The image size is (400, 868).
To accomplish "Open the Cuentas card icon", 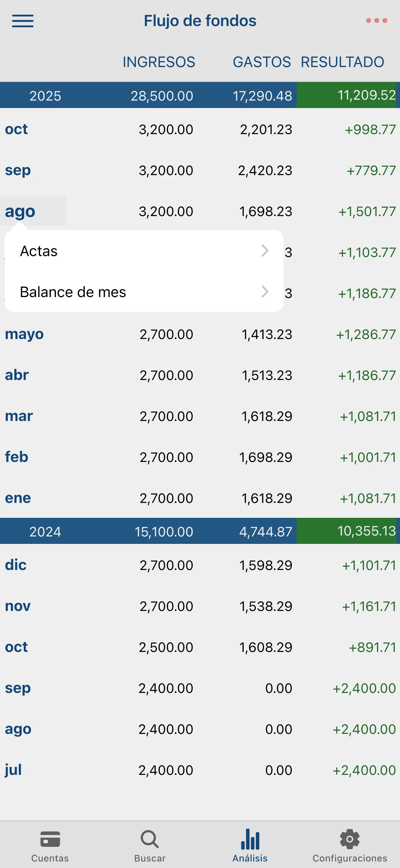I will [x=50, y=839].
